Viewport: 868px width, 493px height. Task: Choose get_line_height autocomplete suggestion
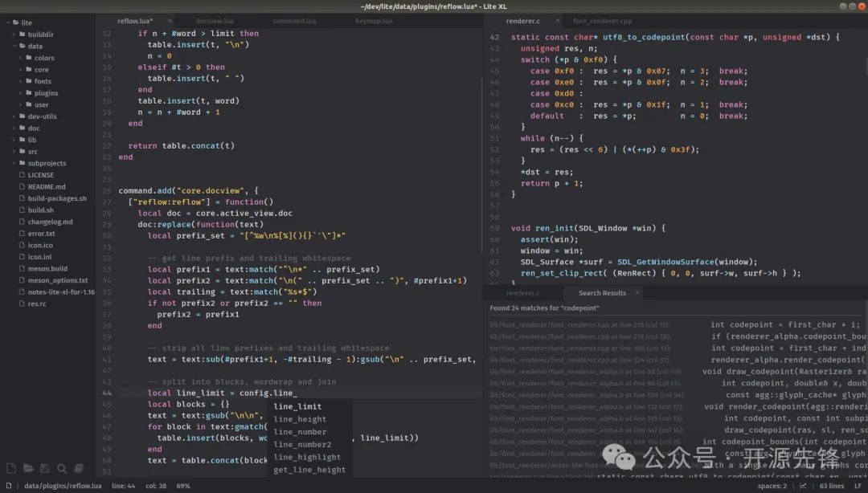tap(310, 470)
